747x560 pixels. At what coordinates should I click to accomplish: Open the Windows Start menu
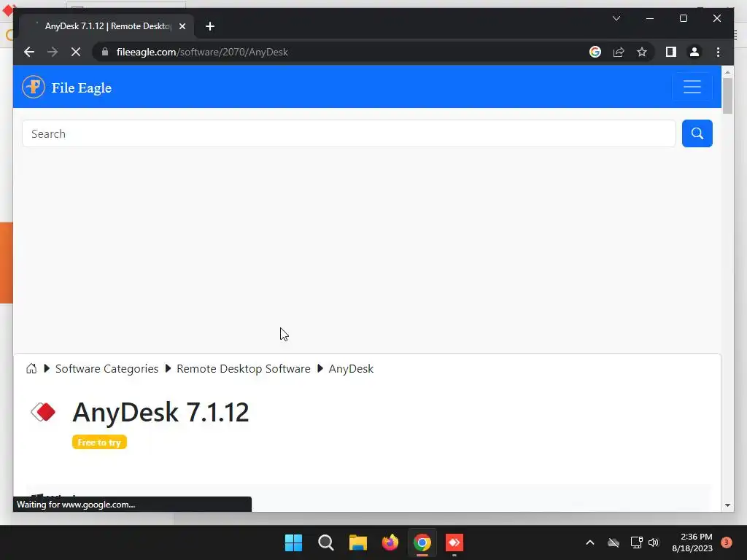[293, 542]
